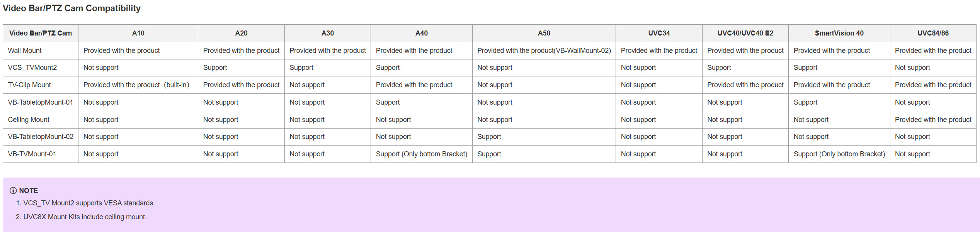Click the Wall Mount row label

click(x=25, y=51)
